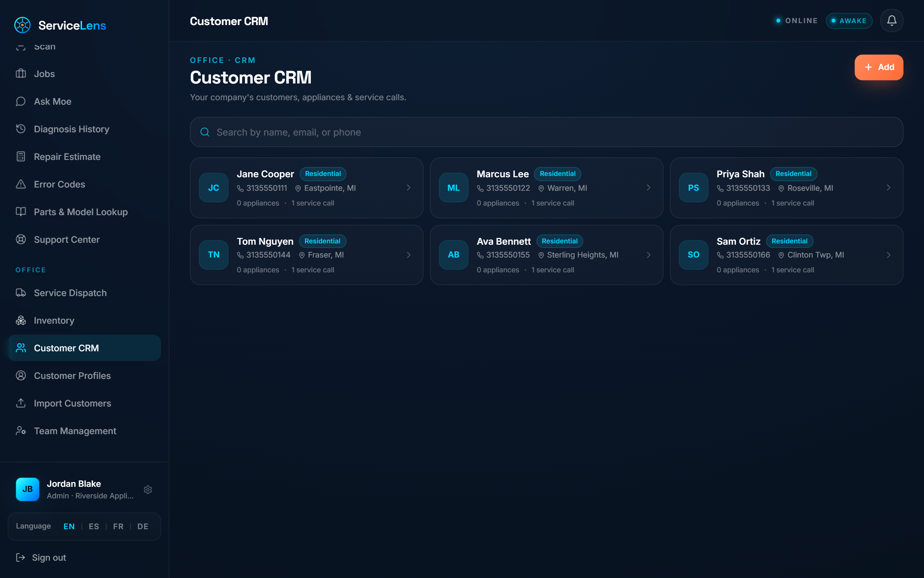The image size is (924, 578).
Task: Click the Jordan Blake profile name
Action: [x=74, y=484]
